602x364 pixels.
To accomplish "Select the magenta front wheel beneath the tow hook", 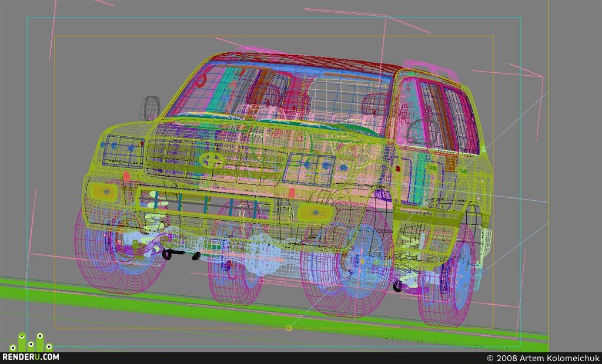I will click(x=119, y=251).
